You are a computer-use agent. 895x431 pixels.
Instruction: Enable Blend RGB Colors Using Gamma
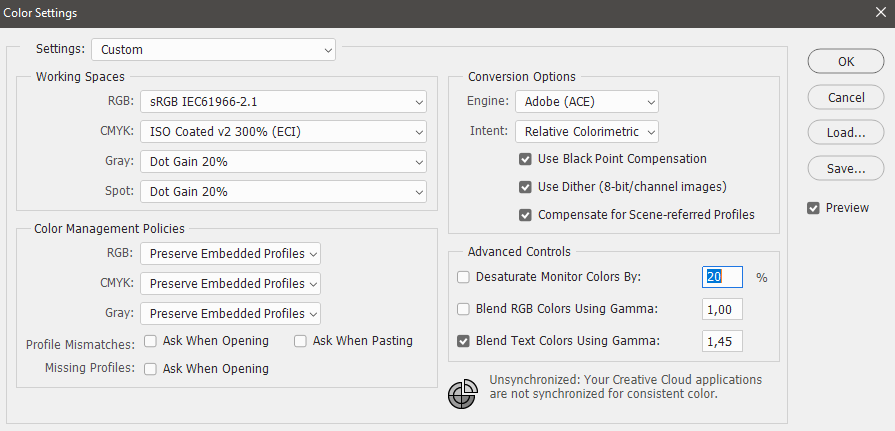(x=463, y=309)
